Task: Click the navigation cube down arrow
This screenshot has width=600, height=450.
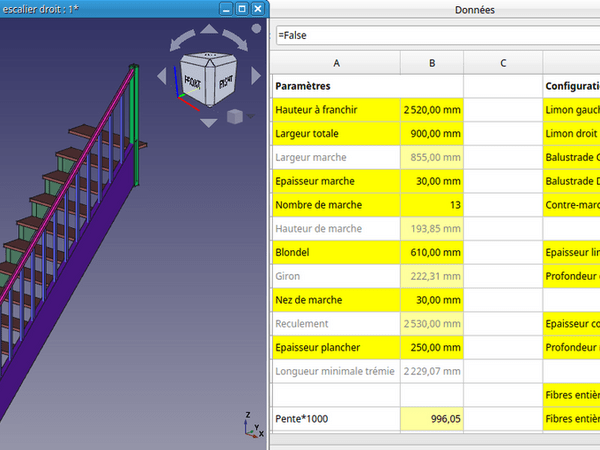Action: point(207,123)
